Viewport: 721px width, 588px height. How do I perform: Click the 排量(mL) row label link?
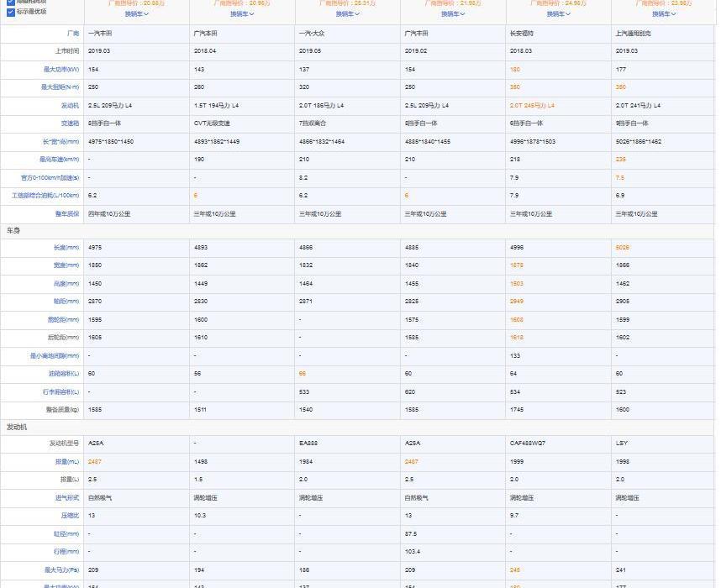[x=67, y=462]
